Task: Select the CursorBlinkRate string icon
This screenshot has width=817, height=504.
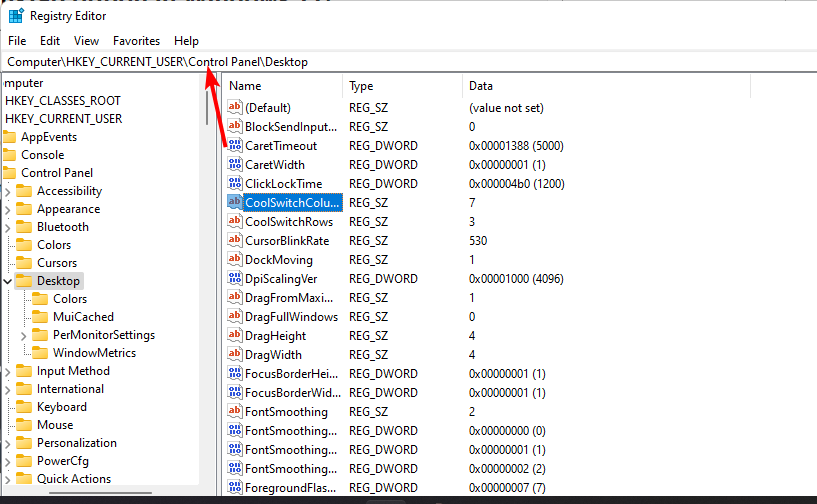Action: coord(235,240)
